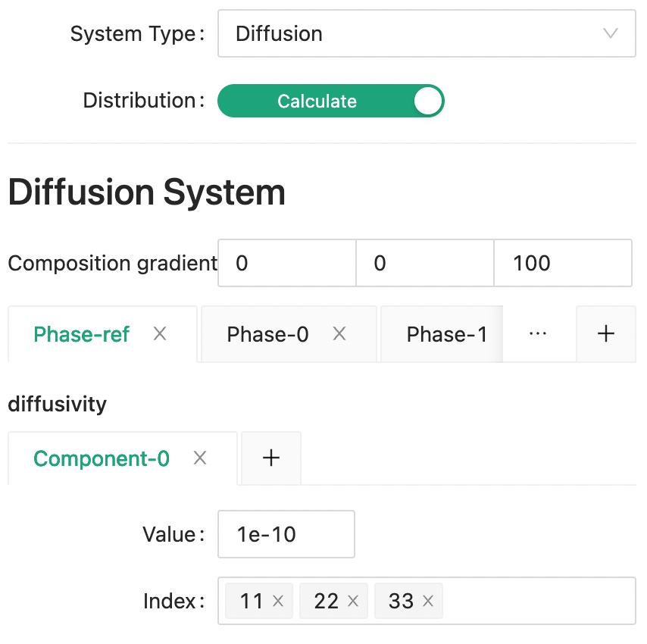Show more phase tabs via ellipsis
The height and width of the screenshot is (644, 647).
538,334
